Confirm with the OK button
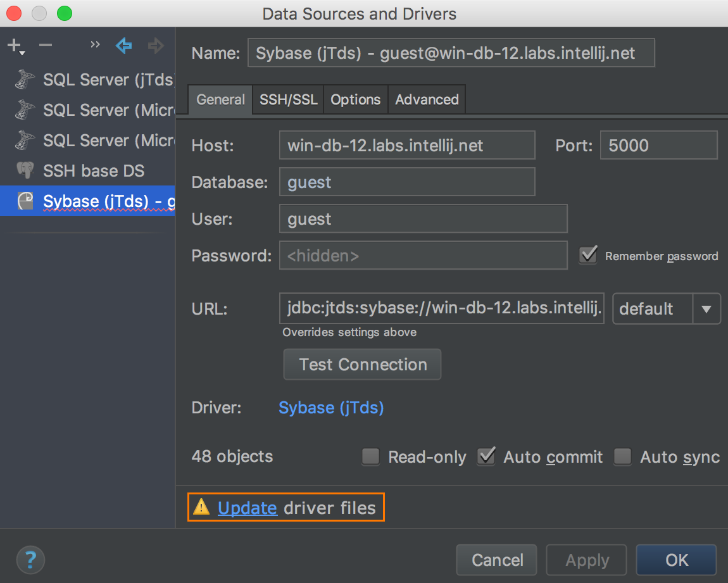 pos(677,560)
